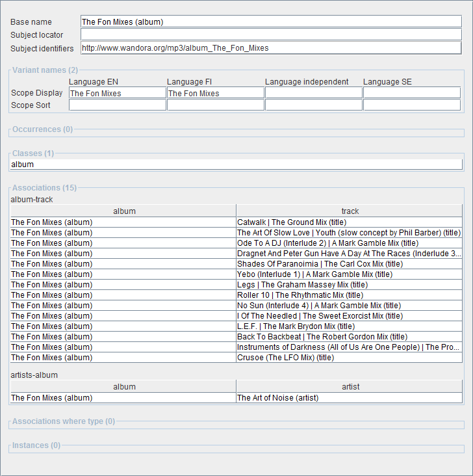The image size is (473, 476).
Task: Select track 'Roller 10 | The Rhythmatic Mix'
Action: (x=349, y=295)
